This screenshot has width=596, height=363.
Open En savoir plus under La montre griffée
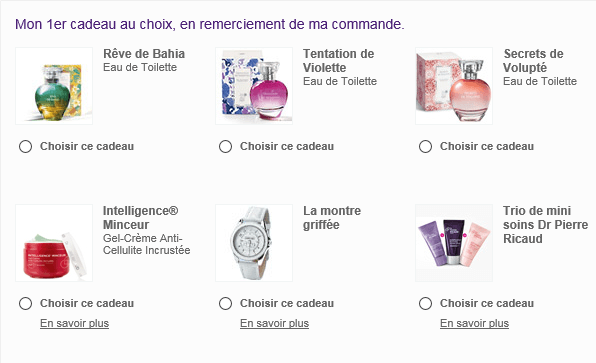[274, 323]
